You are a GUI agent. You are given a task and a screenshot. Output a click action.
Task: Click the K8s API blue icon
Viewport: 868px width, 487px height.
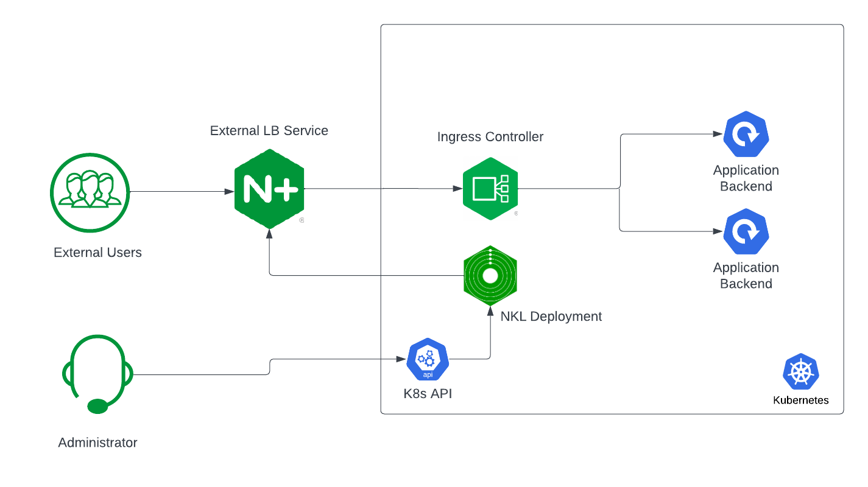pyautogui.click(x=428, y=360)
